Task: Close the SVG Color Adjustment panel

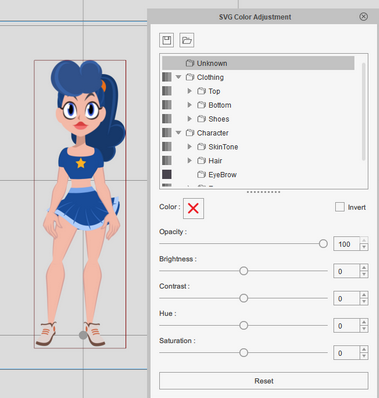Action: (x=364, y=17)
